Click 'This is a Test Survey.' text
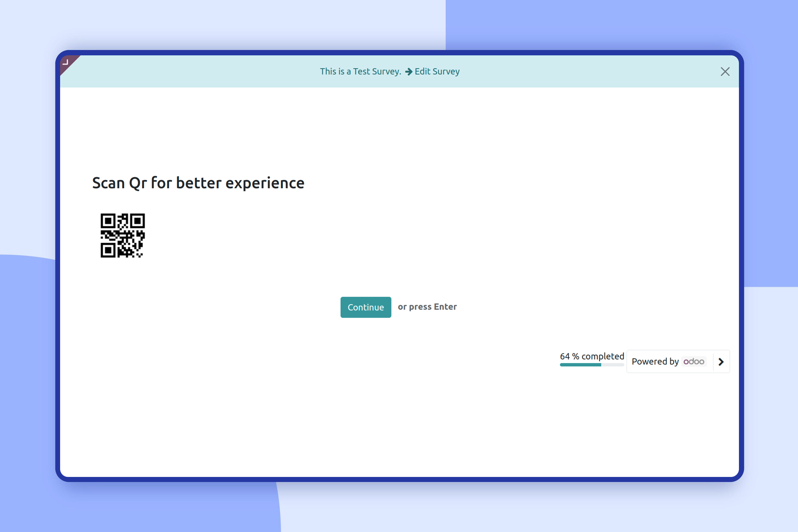This screenshot has width=798, height=532. point(360,72)
